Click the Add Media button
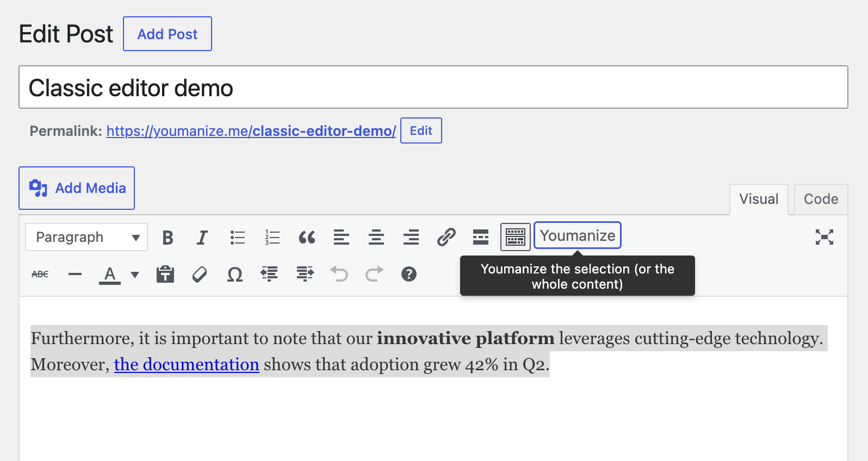Viewport: 868px width, 461px height. 77,188
